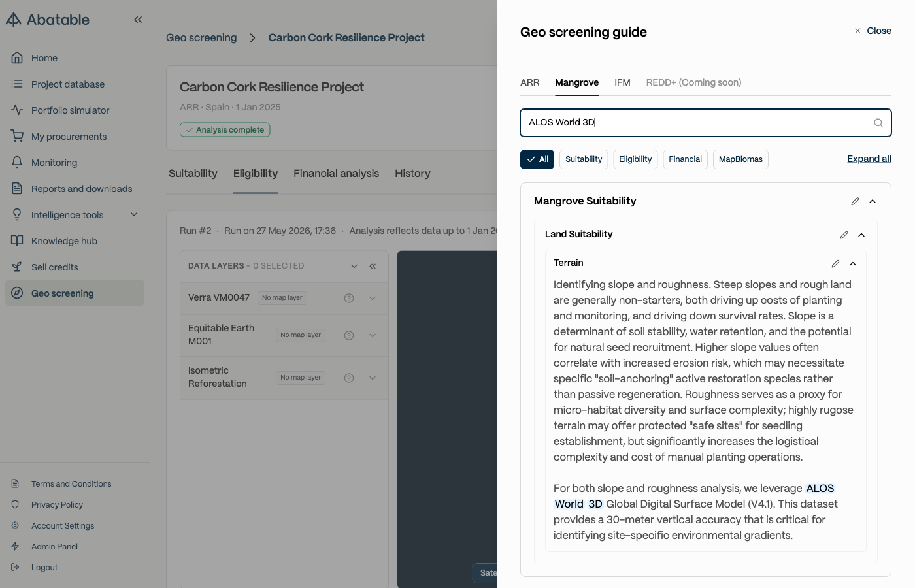
Task: Click into the guide search field
Action: tap(698, 123)
